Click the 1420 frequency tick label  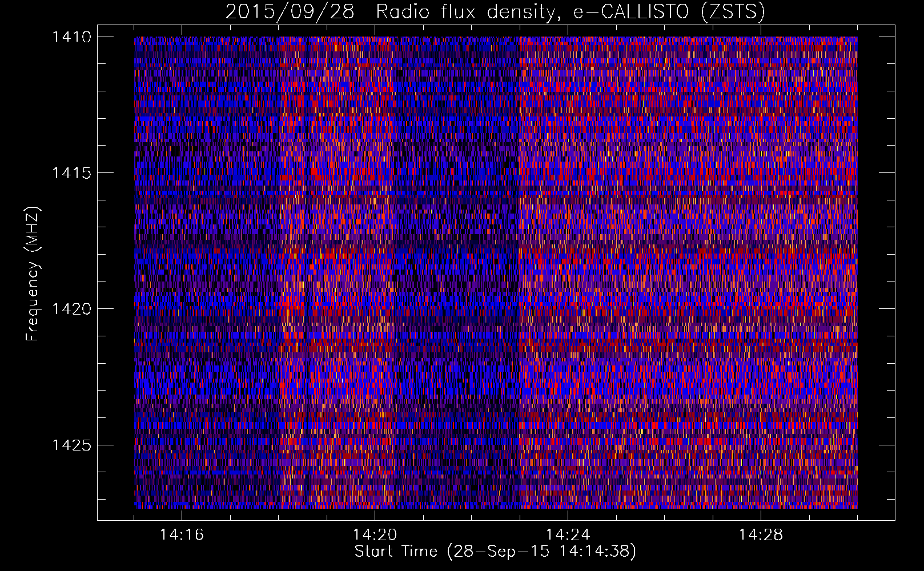click(71, 309)
